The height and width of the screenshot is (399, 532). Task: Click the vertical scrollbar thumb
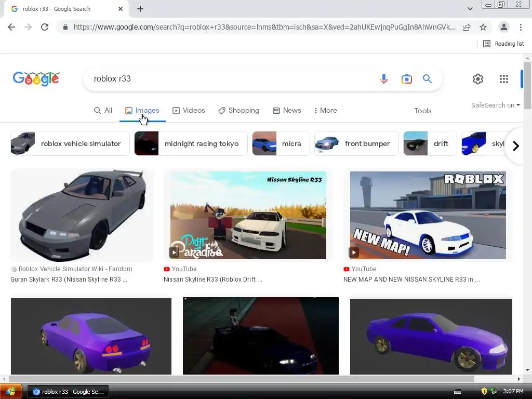coord(527,86)
